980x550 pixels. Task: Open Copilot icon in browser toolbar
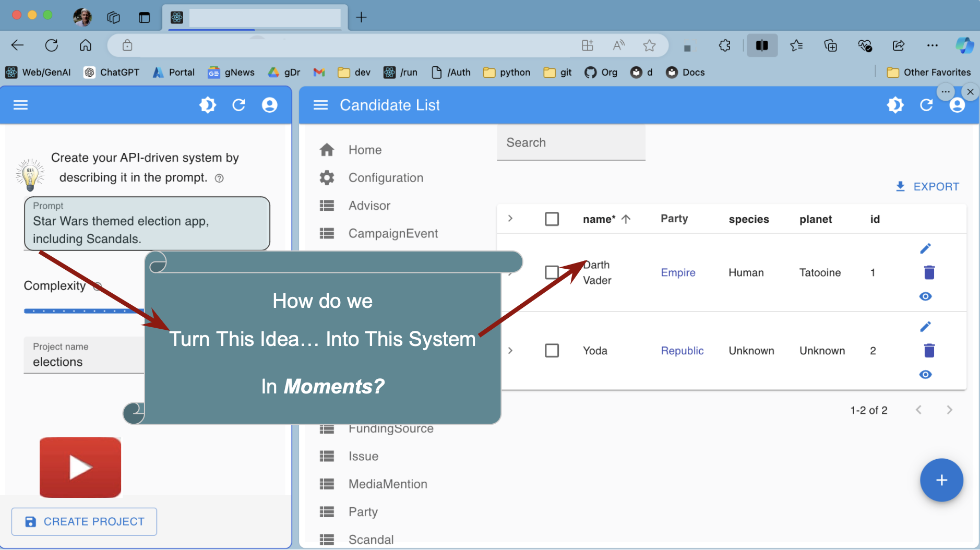pos(964,45)
